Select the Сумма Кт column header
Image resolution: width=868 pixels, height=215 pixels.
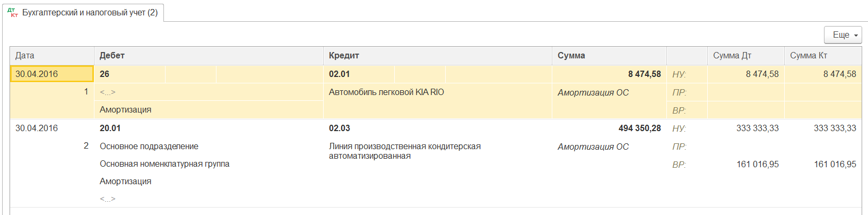tap(809, 56)
